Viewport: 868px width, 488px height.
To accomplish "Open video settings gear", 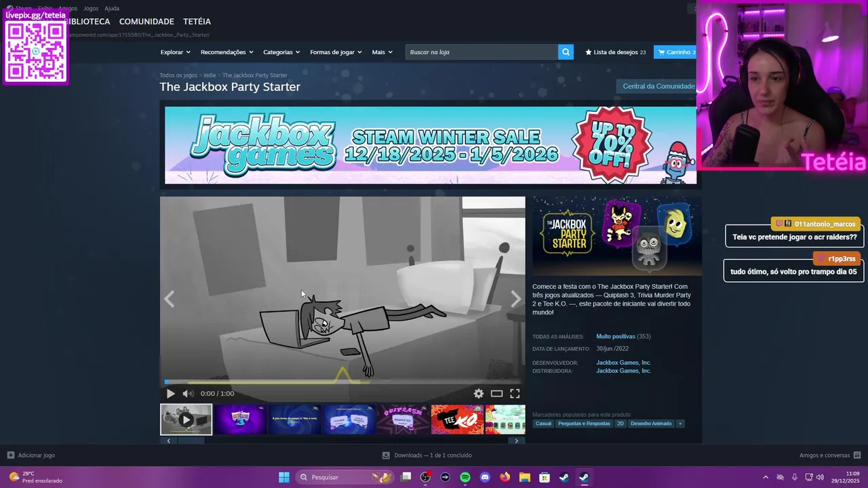I will [479, 393].
